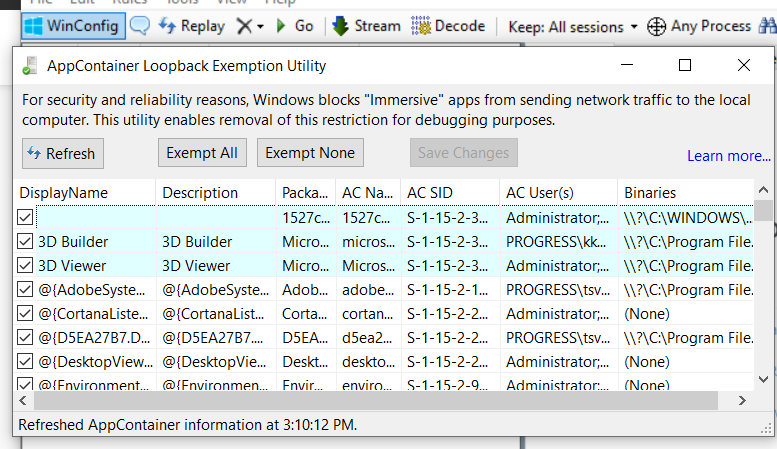
Task: Click the Find binoculars icon
Action: 768,26
